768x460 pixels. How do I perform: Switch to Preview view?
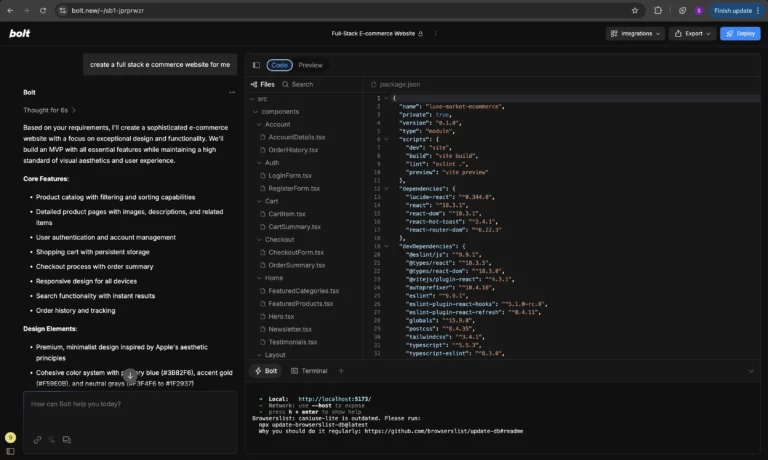310,65
